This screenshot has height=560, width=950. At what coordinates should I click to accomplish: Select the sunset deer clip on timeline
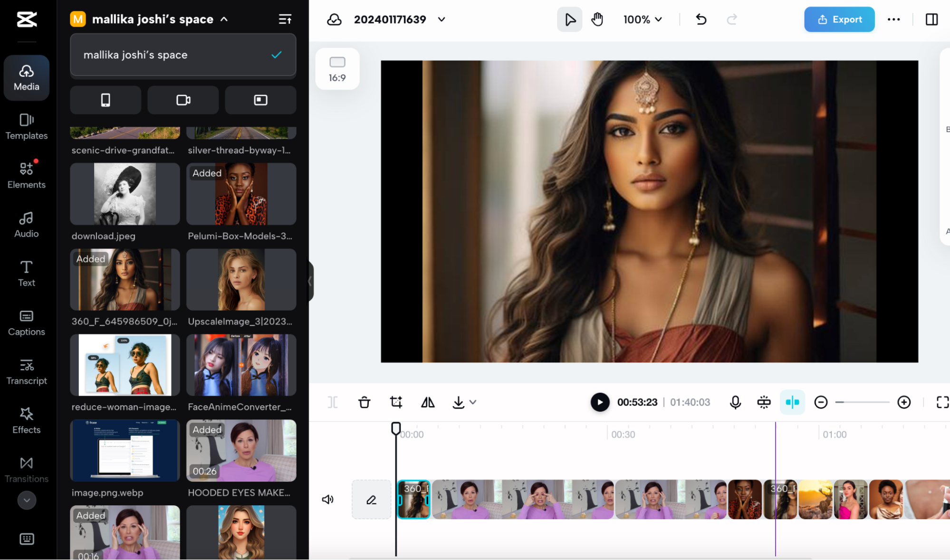[x=816, y=499]
